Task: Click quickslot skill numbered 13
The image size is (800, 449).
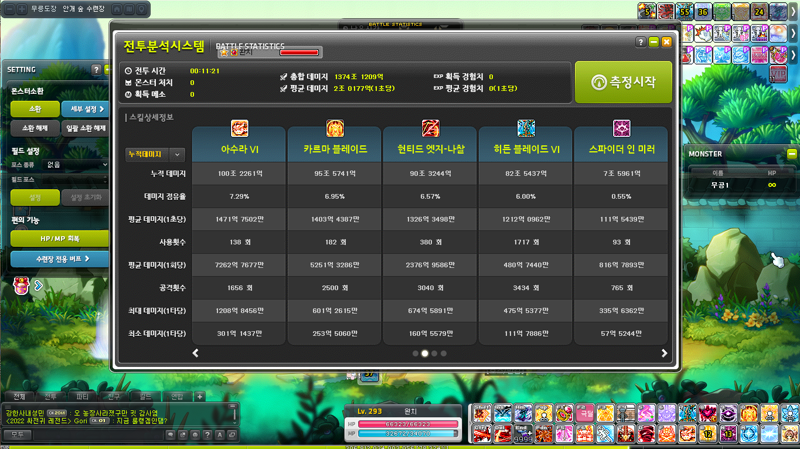Action: point(728,434)
